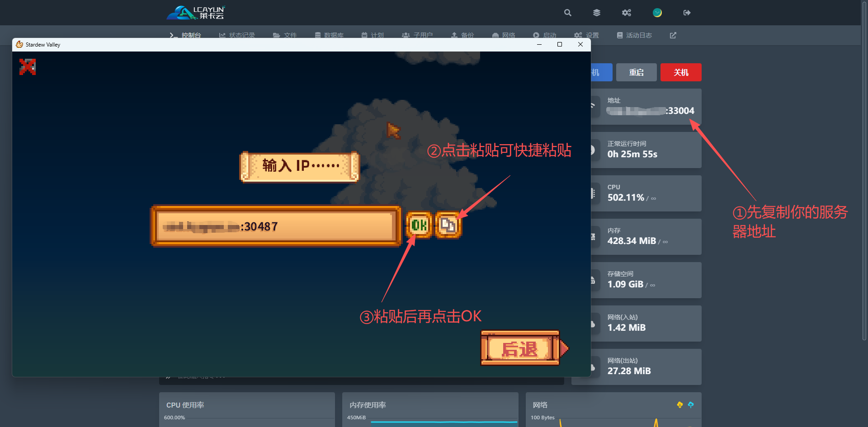868x427 pixels.
Task: Click the IP address input field
Action: pos(275,226)
